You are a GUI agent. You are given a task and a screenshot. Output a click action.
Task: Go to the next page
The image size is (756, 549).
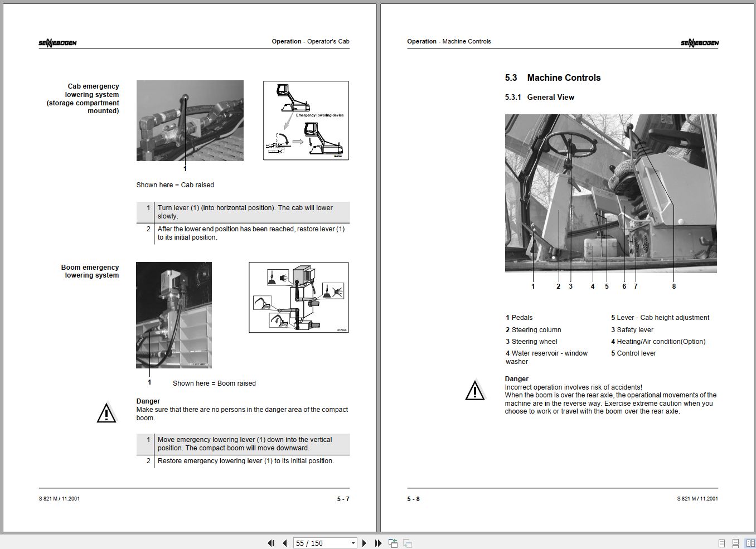[365, 543]
